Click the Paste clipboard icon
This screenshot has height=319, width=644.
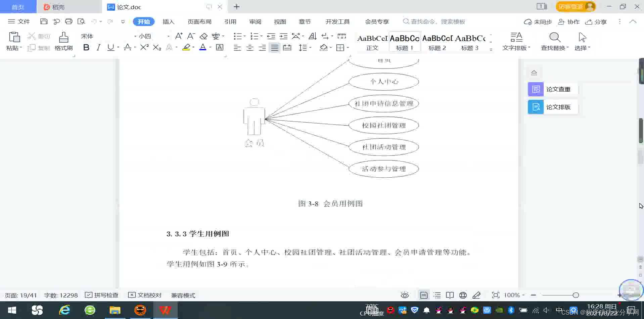(14, 37)
